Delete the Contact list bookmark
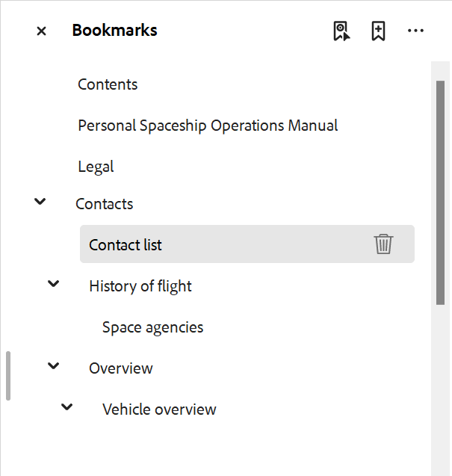Viewport: 452px width, 476px height. (x=383, y=244)
